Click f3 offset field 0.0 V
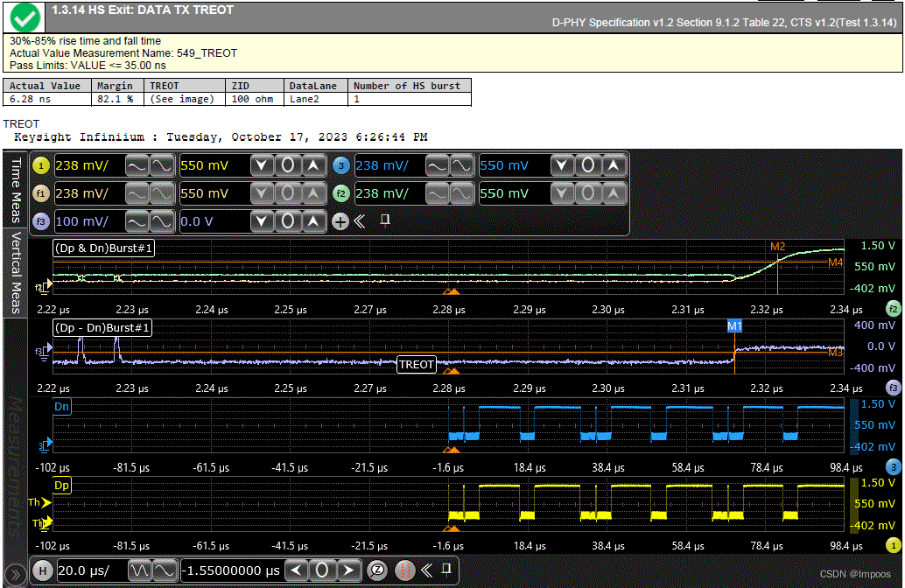905x588 pixels. click(214, 221)
